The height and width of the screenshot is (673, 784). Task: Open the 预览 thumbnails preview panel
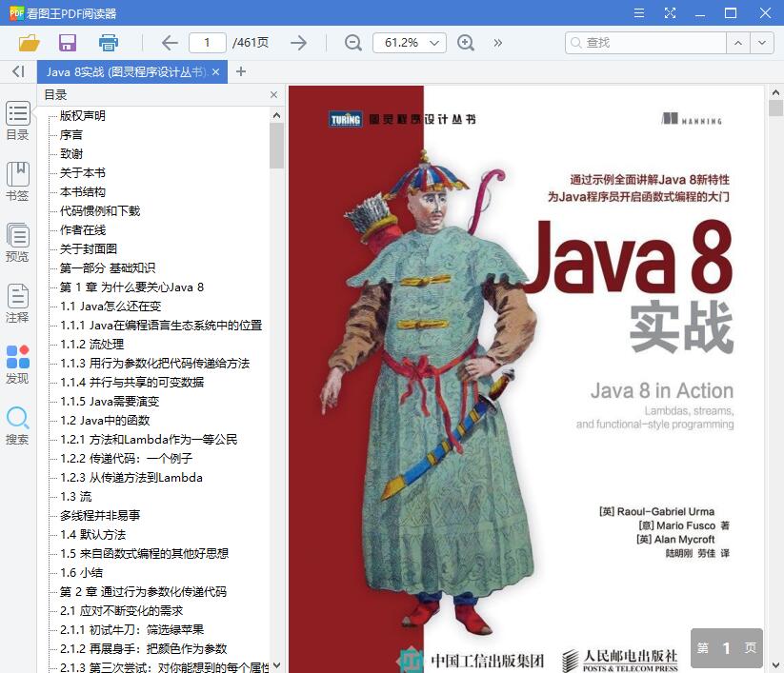click(x=17, y=243)
